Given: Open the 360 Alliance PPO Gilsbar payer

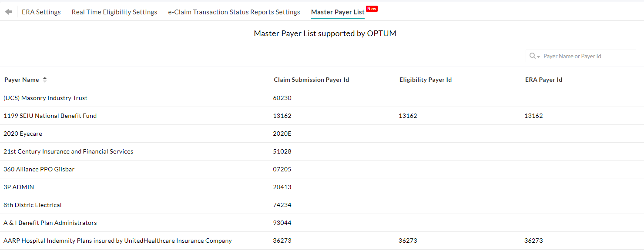Looking at the screenshot, I should click(39, 169).
